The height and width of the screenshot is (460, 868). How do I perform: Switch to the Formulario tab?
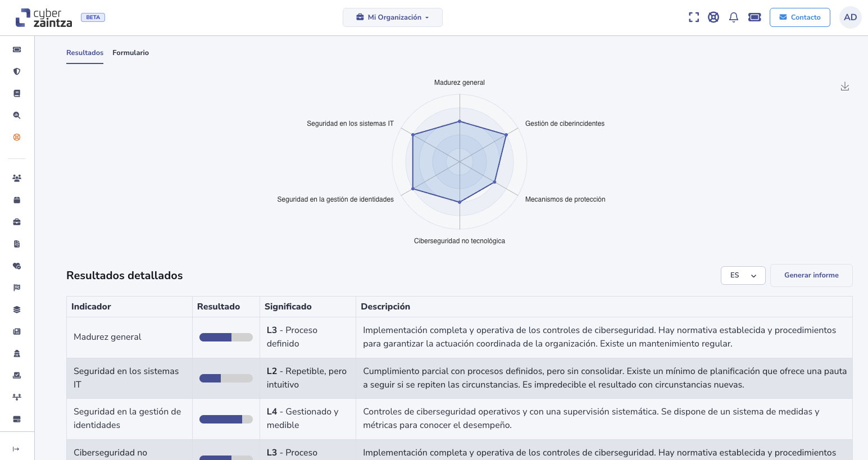[x=130, y=53]
